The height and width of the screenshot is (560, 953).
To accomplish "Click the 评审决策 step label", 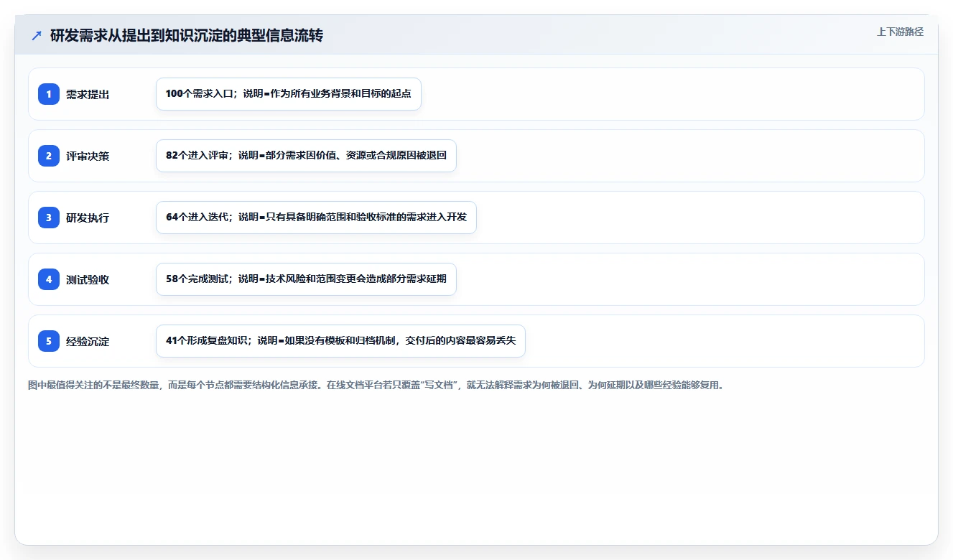I will coord(88,156).
